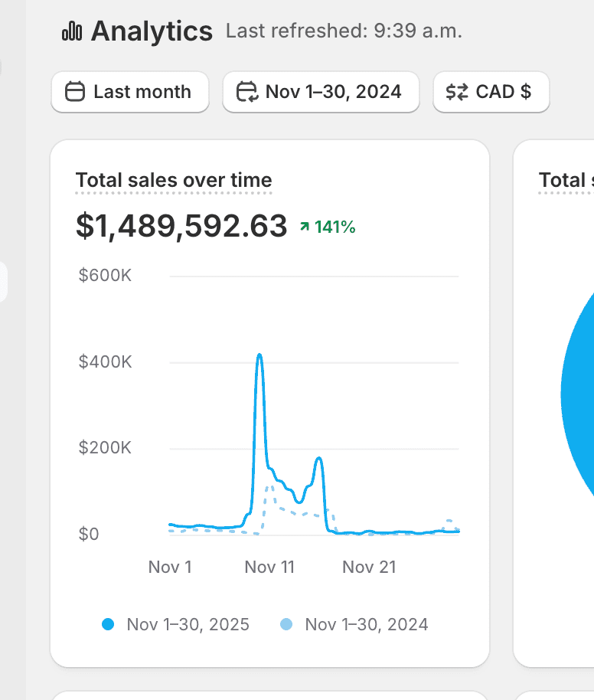Image resolution: width=594 pixels, height=700 pixels.
Task: Click the Nov 11 x-axis label
Action: coord(269,567)
